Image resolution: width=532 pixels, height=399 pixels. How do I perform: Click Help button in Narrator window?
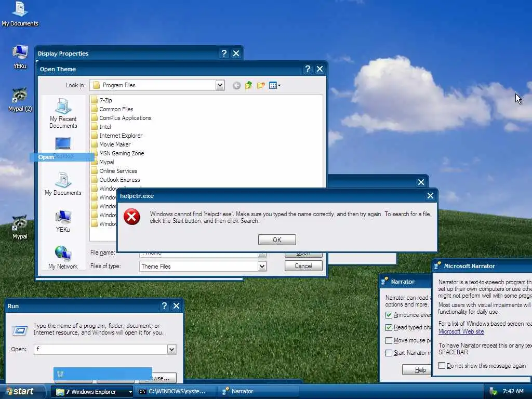point(417,370)
